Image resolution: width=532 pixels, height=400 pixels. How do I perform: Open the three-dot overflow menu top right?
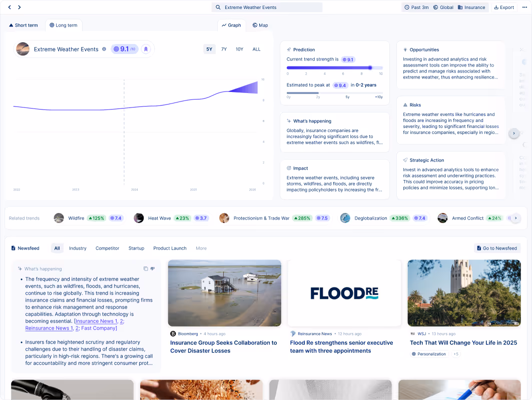pos(524,7)
